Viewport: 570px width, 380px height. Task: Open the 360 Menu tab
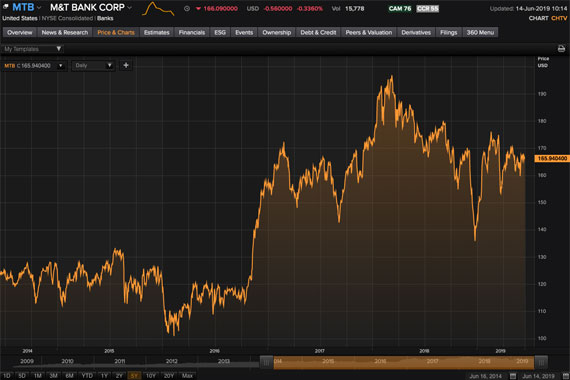click(480, 32)
